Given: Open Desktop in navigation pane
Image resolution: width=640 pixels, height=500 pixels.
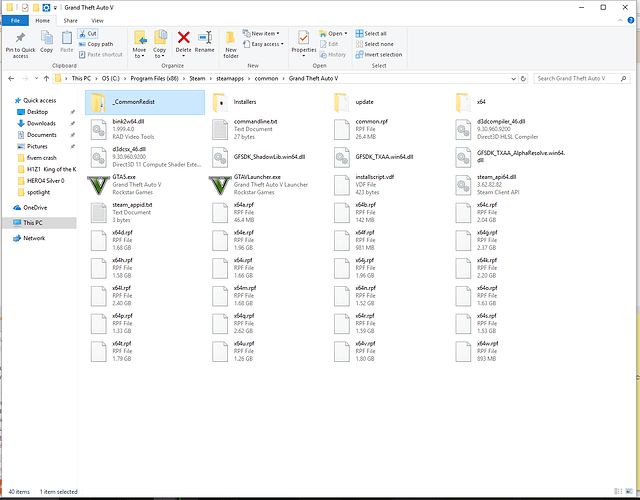Looking at the screenshot, I should (37, 112).
